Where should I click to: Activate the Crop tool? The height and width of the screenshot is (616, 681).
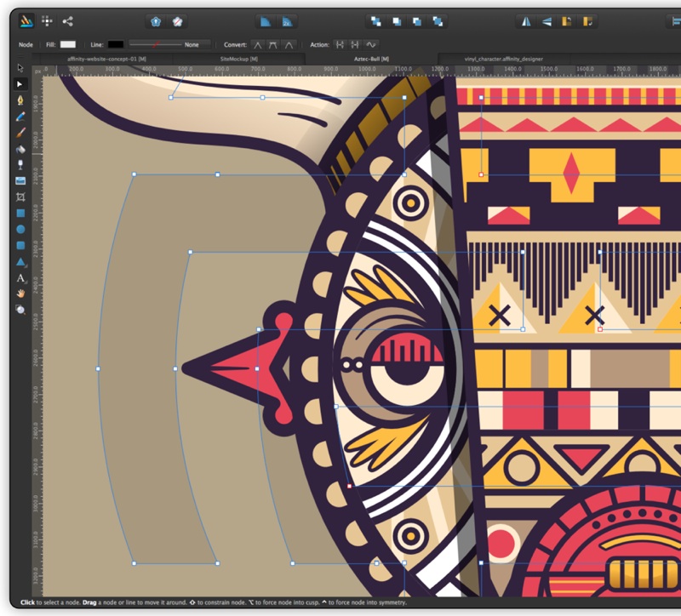[x=20, y=197]
